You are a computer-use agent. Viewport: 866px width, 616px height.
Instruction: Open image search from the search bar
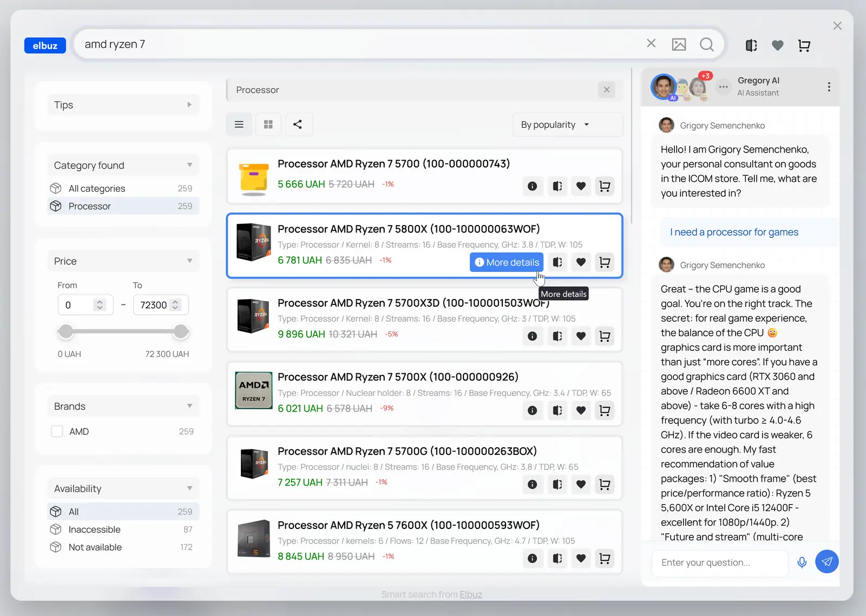[x=679, y=44]
